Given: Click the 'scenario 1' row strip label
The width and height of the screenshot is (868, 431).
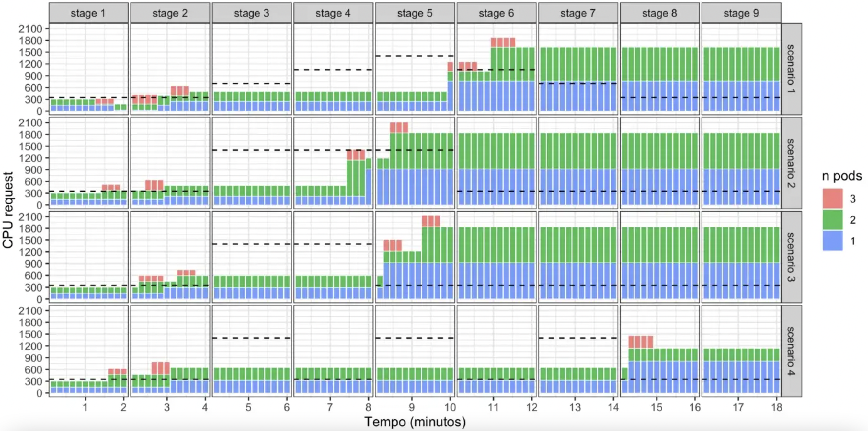Looking at the screenshot, I should [792, 69].
